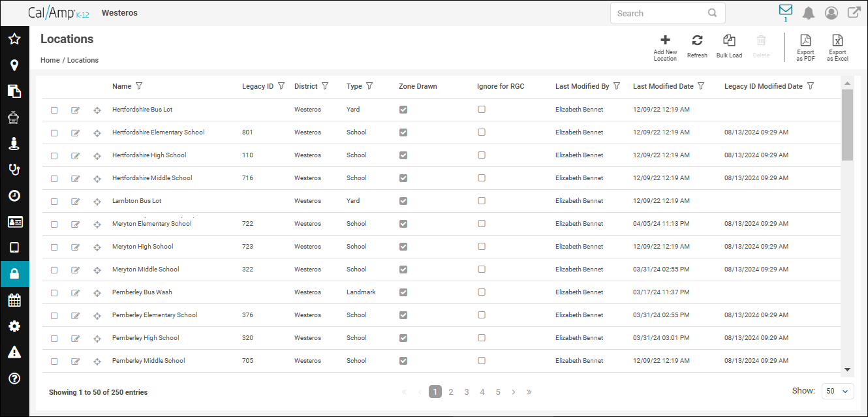The height and width of the screenshot is (417, 868).
Task: Open Bulk Load
Action: tap(729, 47)
